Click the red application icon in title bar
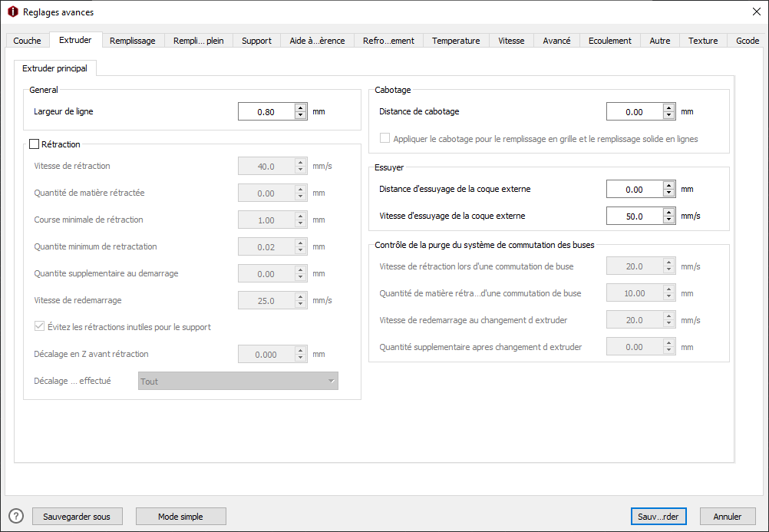 pyautogui.click(x=13, y=12)
